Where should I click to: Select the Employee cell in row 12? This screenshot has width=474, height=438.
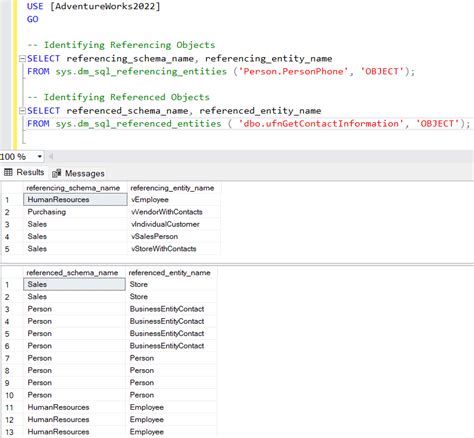[171, 420]
